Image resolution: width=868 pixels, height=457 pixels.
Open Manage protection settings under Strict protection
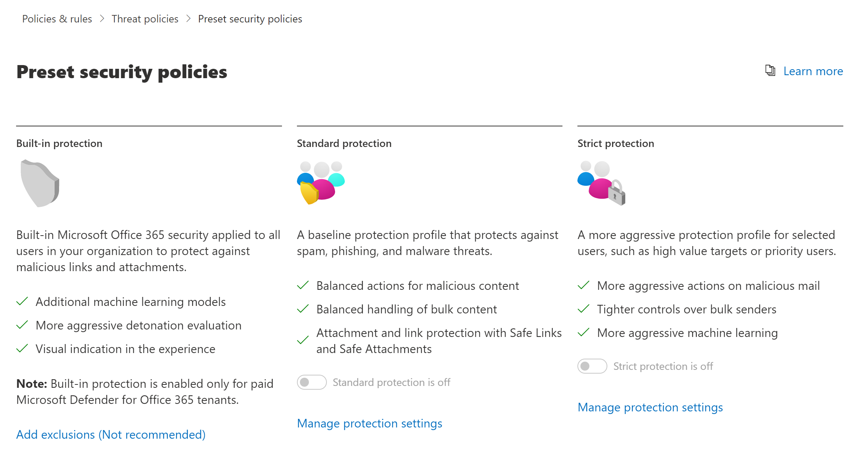(650, 407)
